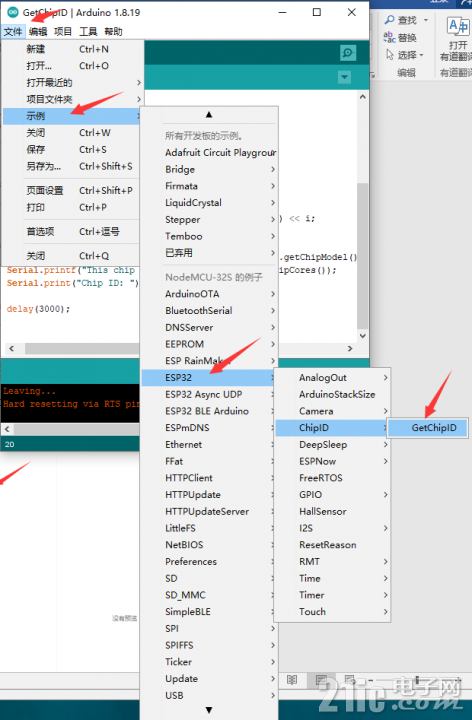Open HTTPClient examples
Image resolution: width=472 pixels, height=720 pixels.
click(x=208, y=478)
